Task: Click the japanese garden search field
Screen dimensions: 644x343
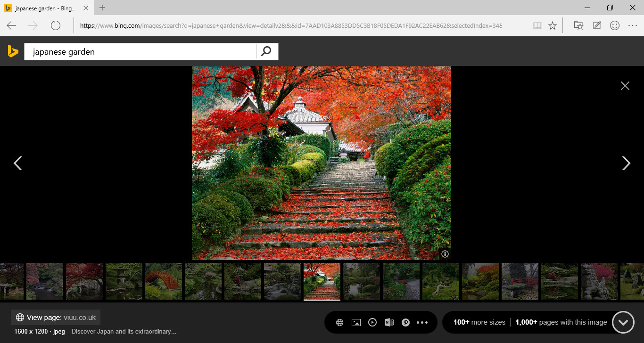Action: point(141,52)
